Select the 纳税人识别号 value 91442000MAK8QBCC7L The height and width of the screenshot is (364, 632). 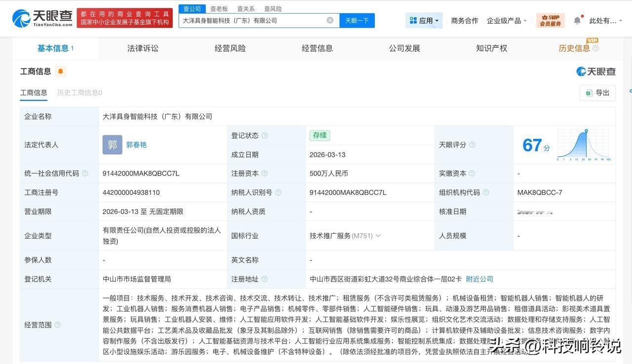348,192
